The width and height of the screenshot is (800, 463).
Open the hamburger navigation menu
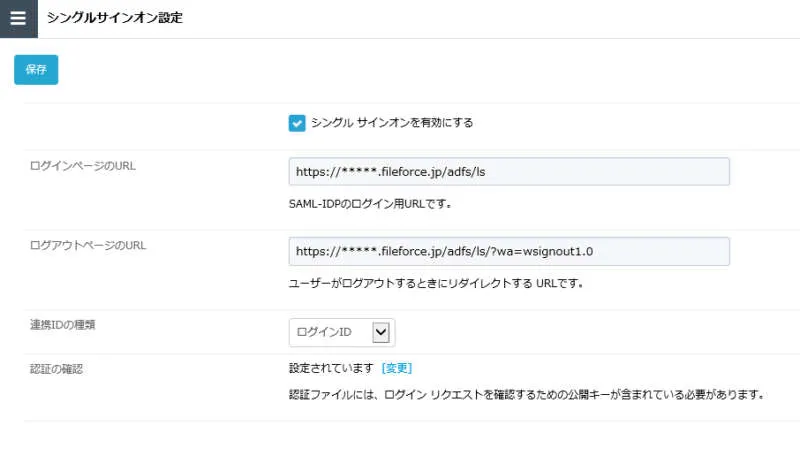[x=18, y=19]
